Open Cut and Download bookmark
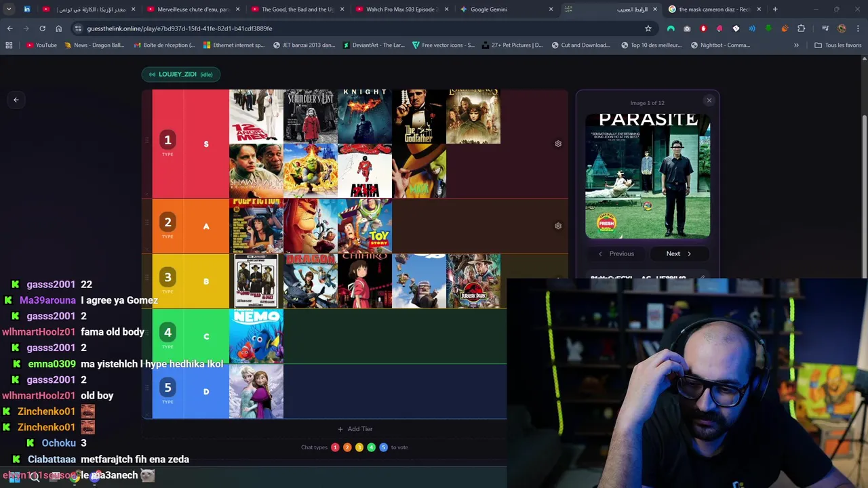 tap(581, 45)
